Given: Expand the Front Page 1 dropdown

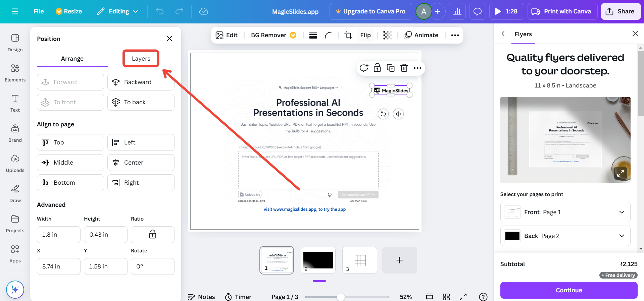Looking at the screenshot, I should point(565,212).
